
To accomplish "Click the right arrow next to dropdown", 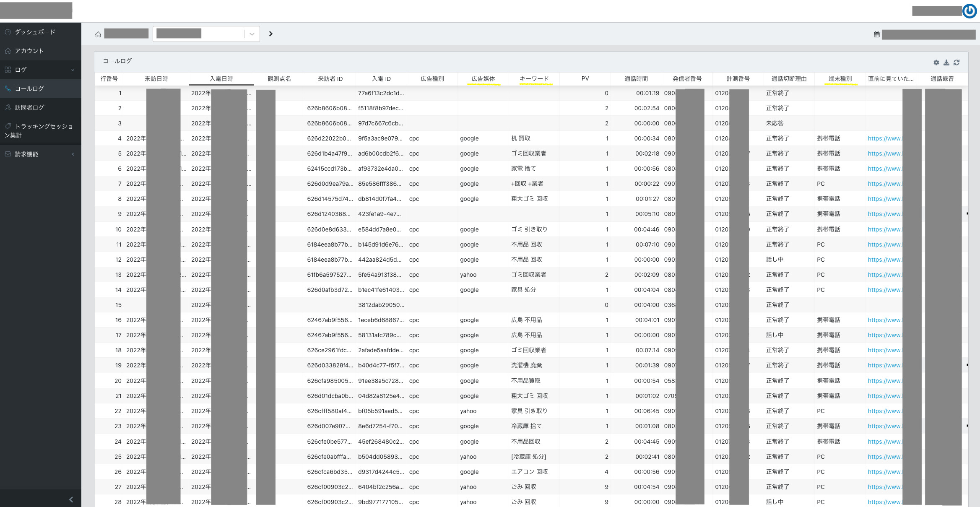I will (x=271, y=34).
